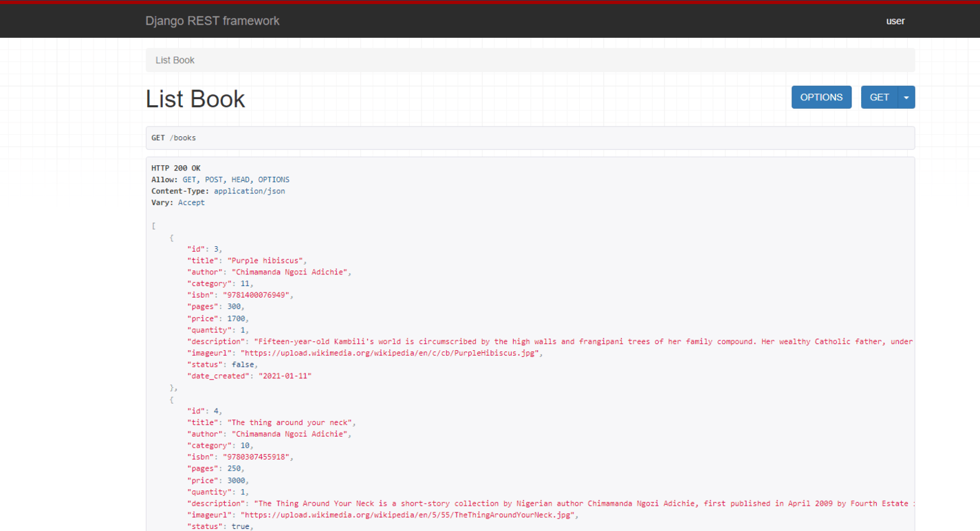Select the application/json Content-Type value

(249, 191)
